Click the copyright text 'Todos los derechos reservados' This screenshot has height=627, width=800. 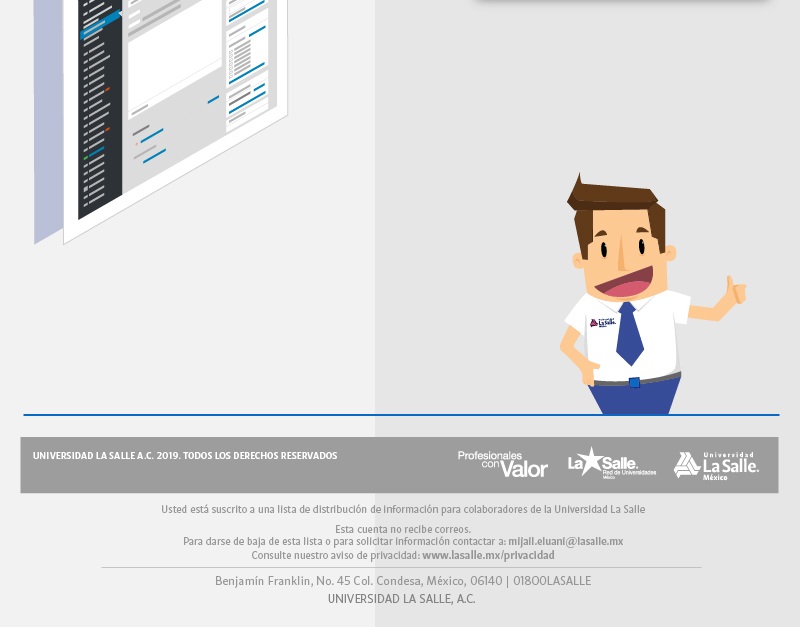[260, 456]
